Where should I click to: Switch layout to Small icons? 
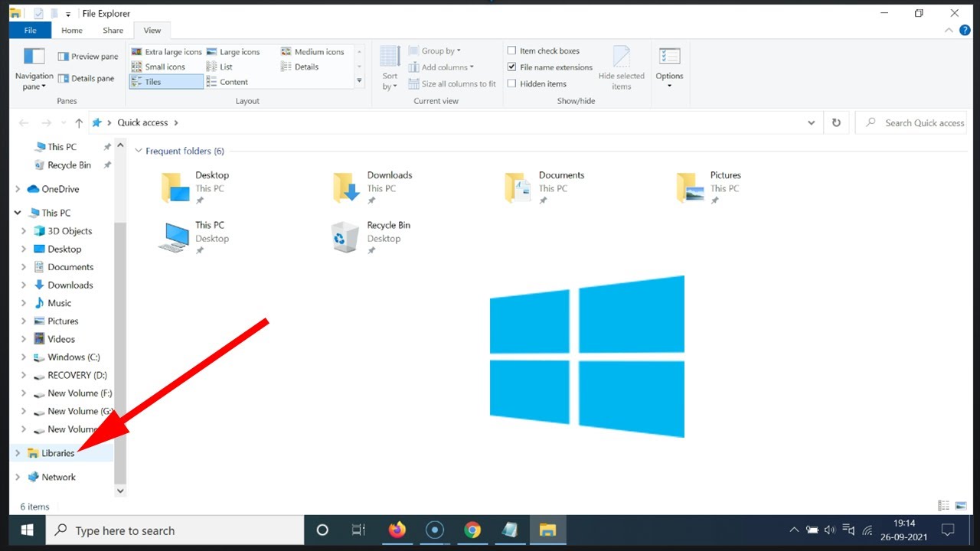click(x=158, y=67)
